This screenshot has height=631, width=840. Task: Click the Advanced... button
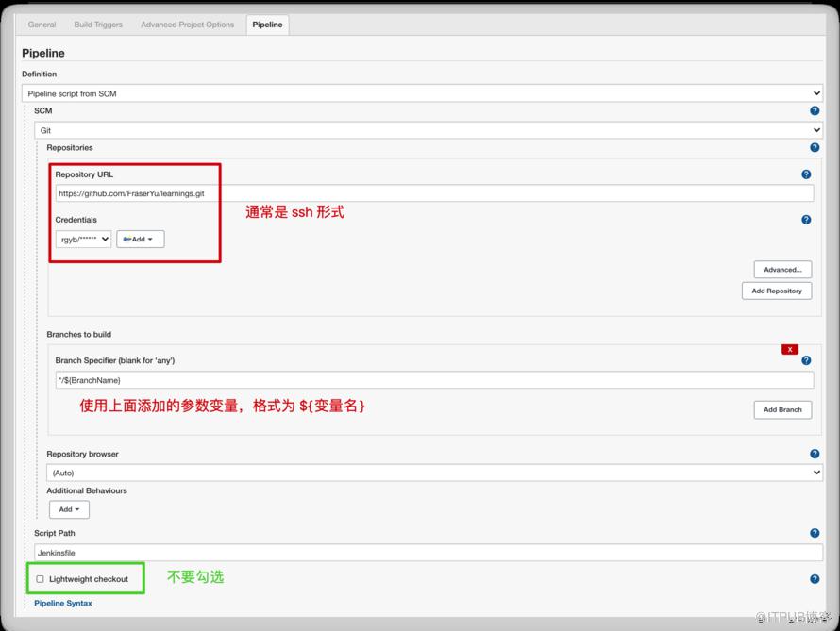pyautogui.click(x=782, y=270)
